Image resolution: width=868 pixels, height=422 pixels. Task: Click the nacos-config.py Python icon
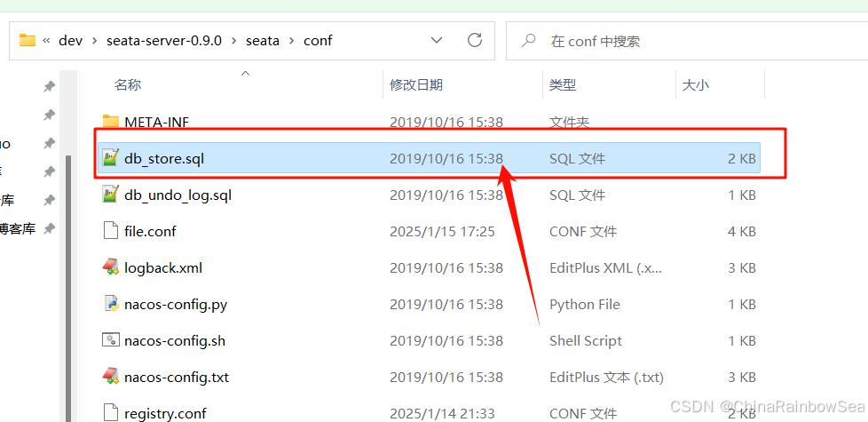111,304
